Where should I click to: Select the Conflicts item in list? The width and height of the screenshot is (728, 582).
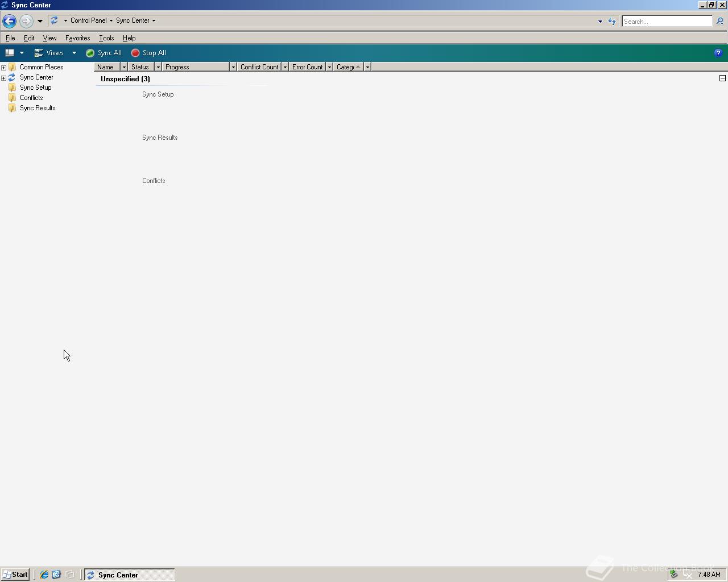coord(154,181)
